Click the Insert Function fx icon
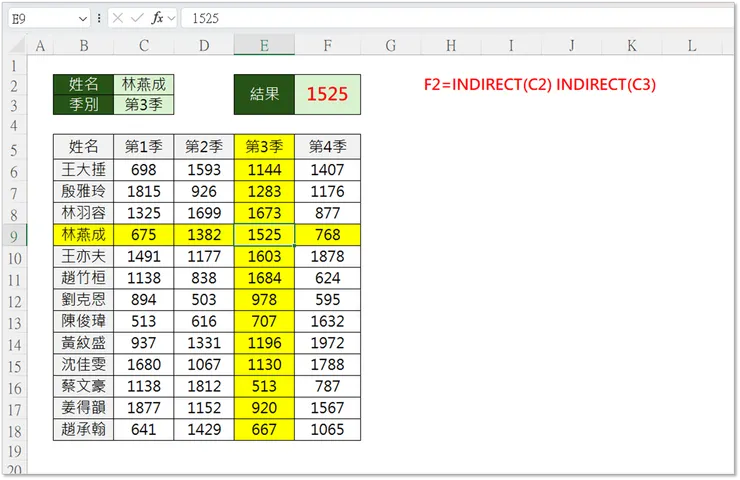 point(157,18)
